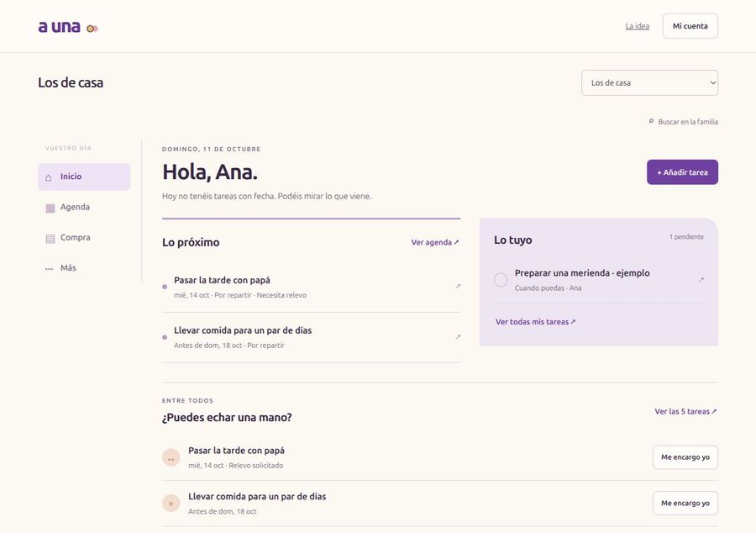
Task: Open 'Llevar comida para un par de días' in Lo próximo
Action: (311, 338)
